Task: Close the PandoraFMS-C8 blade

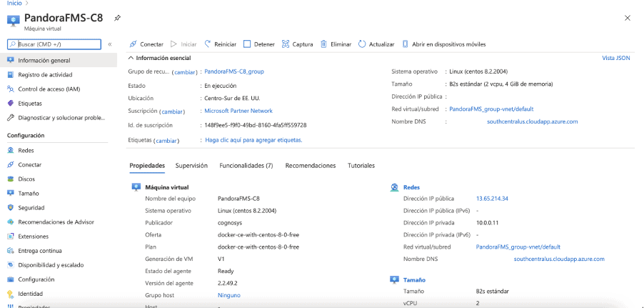Action: 627,18
